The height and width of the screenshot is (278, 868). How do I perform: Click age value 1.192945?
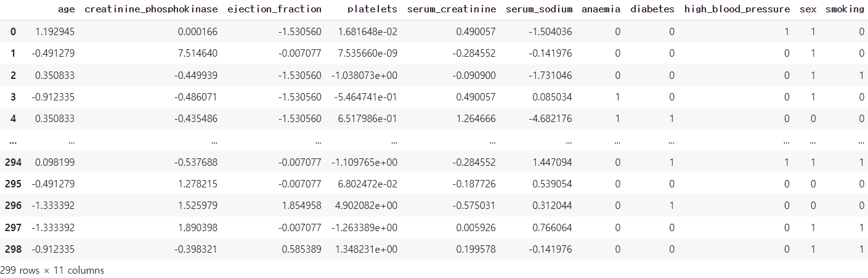[55, 31]
